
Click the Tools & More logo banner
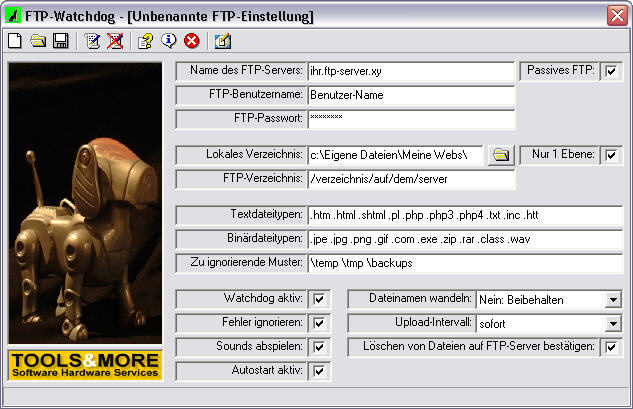(x=85, y=365)
